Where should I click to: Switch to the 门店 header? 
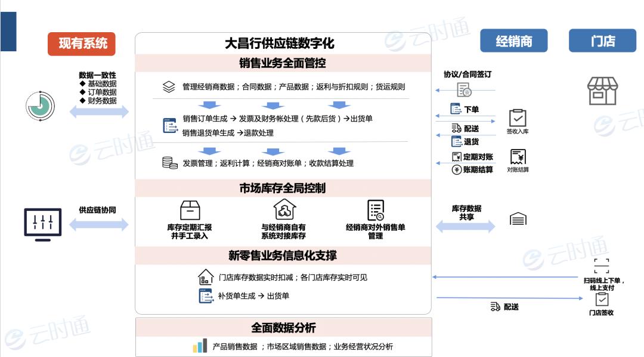pos(602,40)
